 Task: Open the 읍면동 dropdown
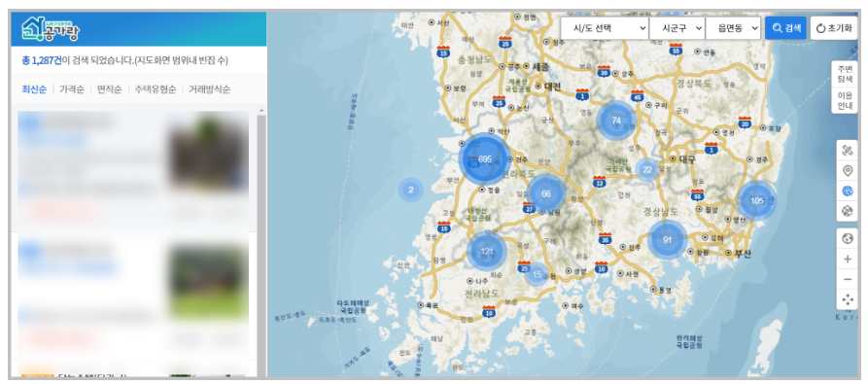tap(733, 28)
